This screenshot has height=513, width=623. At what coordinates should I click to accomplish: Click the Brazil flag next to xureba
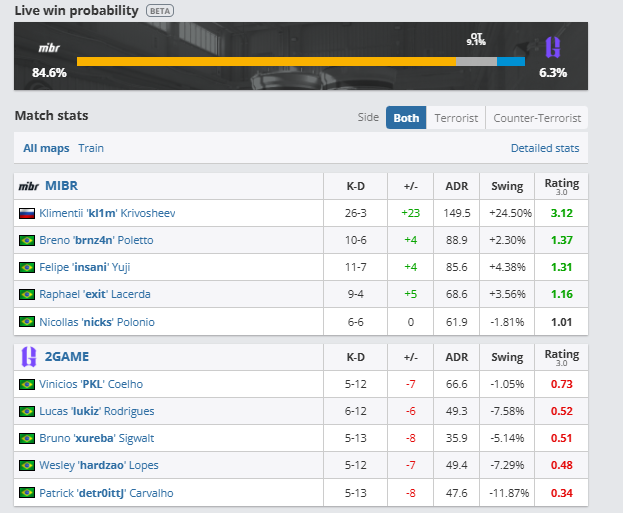coord(27,438)
